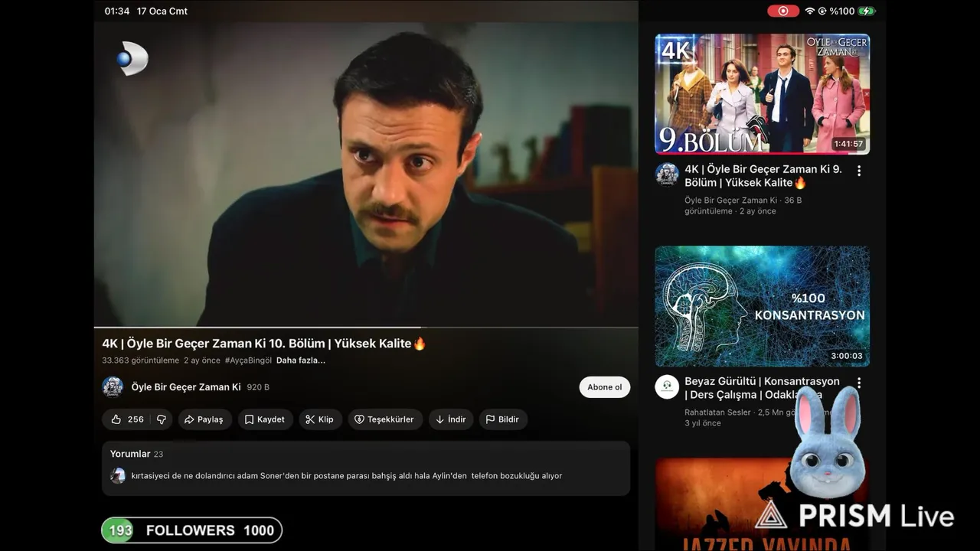This screenshot has height=551, width=980.
Task: Dislike the video with thumbs down
Action: pyautogui.click(x=162, y=419)
